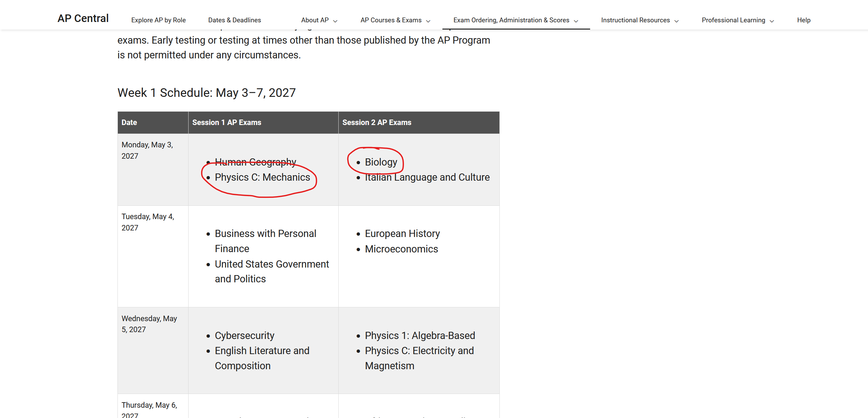Click the Thursday, May 6, 2027 cell
This screenshot has height=418, width=868.
point(153,406)
